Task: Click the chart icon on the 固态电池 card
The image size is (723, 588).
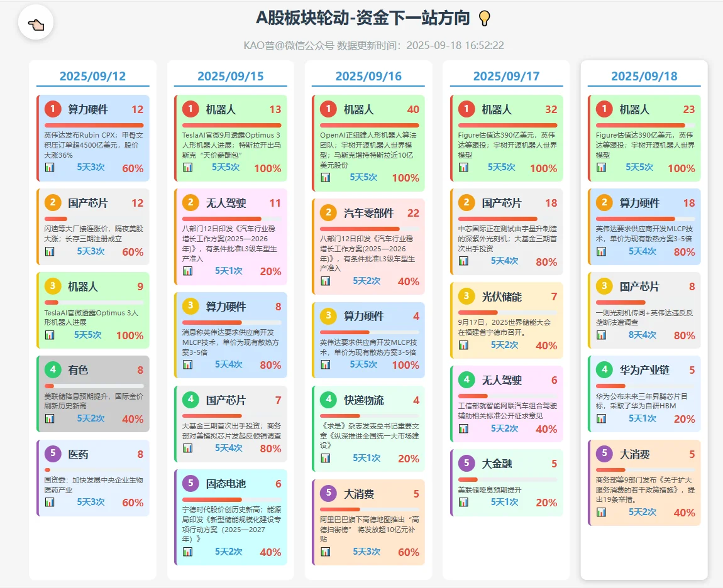Action: (187, 552)
